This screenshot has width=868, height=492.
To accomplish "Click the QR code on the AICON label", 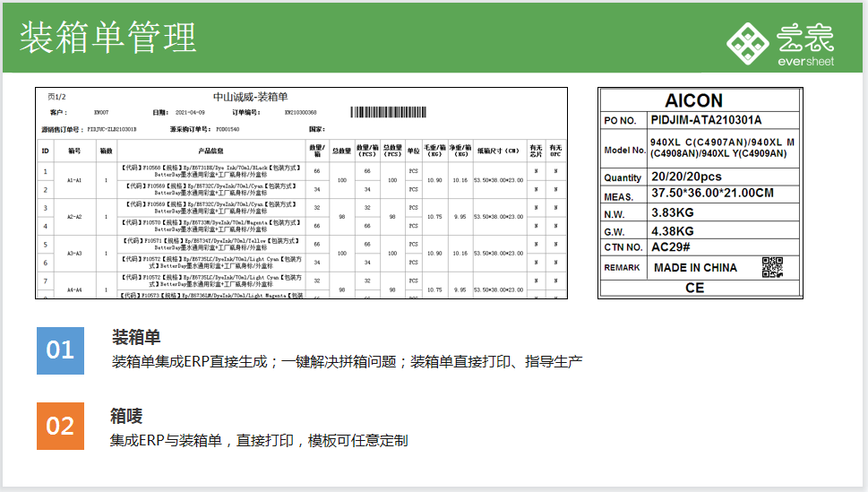I will pos(772,267).
